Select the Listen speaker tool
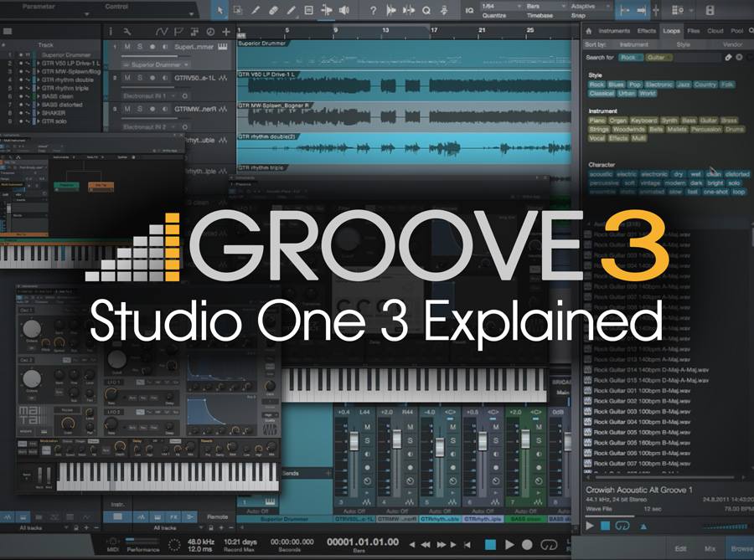 (x=344, y=10)
